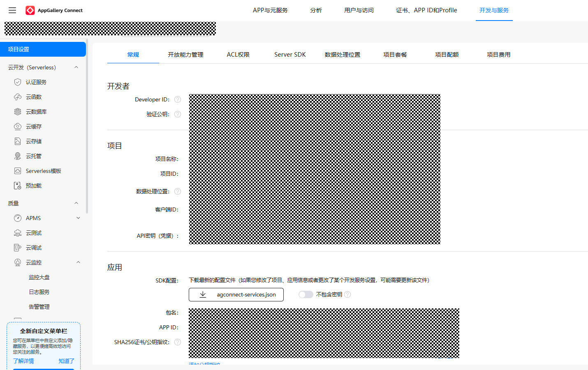The width and height of the screenshot is (588, 370).
Task: Open APP与元服务 in top navigation
Action: click(x=270, y=10)
